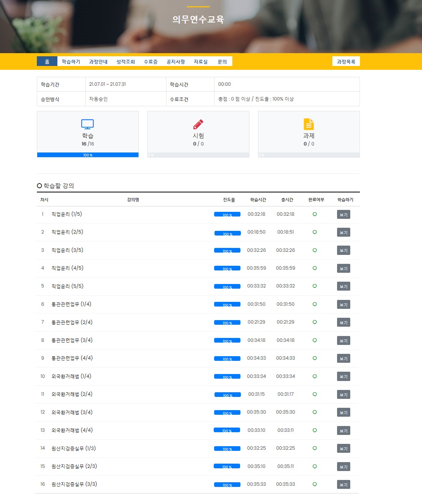Click the 과정목록 button
Viewport: 422px width, 504px height.
click(x=346, y=61)
